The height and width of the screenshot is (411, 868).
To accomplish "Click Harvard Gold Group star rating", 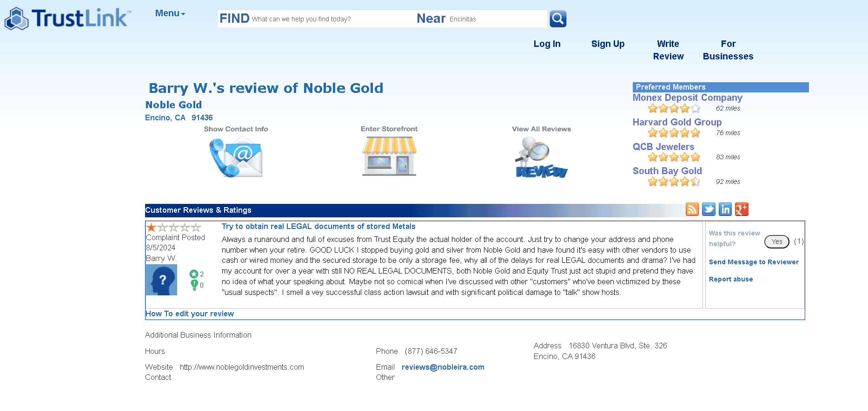I will (x=674, y=133).
